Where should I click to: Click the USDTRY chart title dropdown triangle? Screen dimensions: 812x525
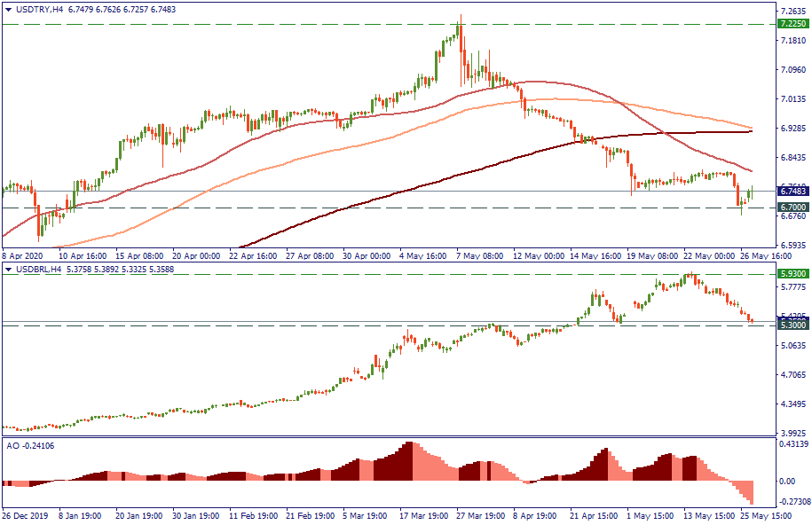point(9,9)
